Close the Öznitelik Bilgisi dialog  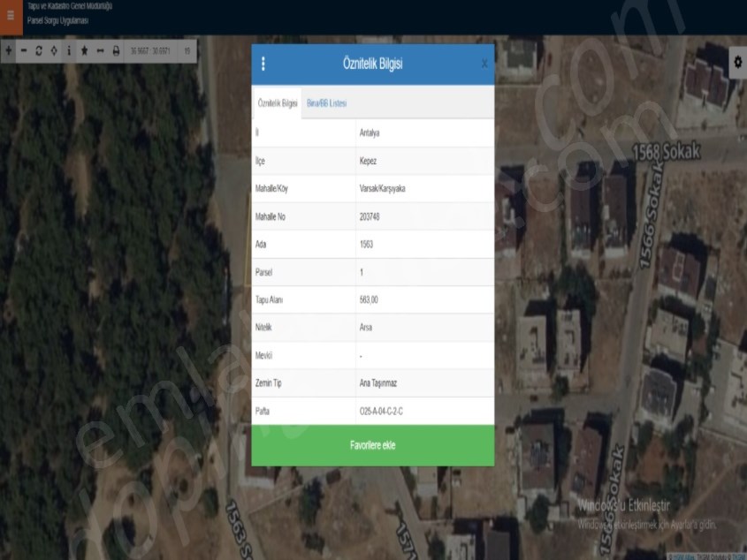coord(484,64)
